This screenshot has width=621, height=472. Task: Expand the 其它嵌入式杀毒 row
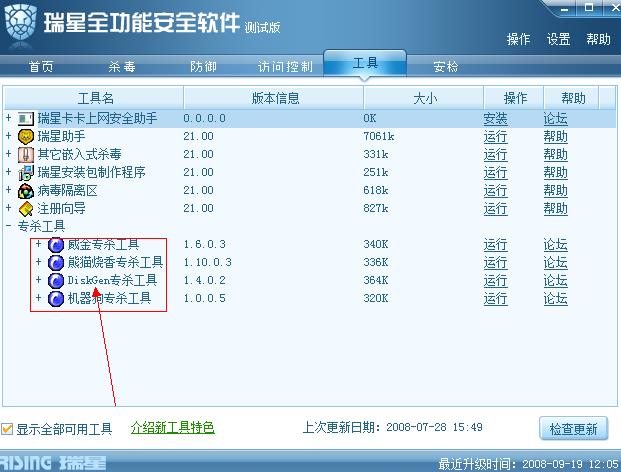(8, 154)
